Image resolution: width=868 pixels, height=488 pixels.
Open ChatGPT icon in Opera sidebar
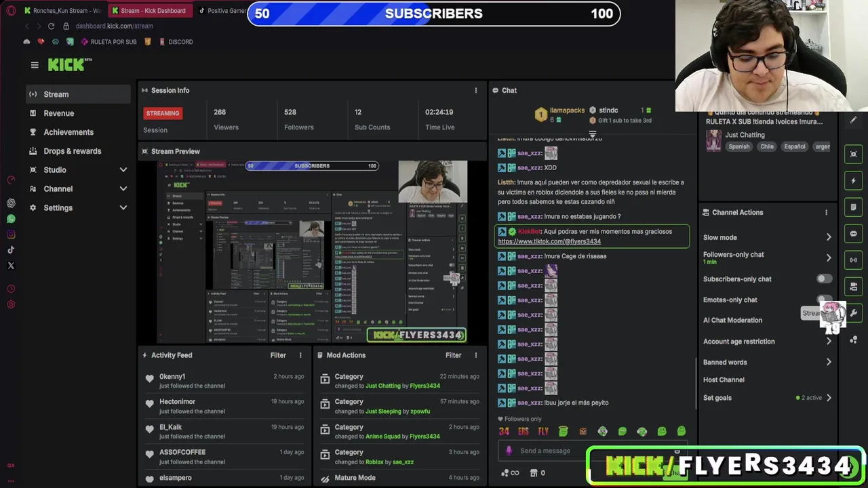tap(11, 203)
